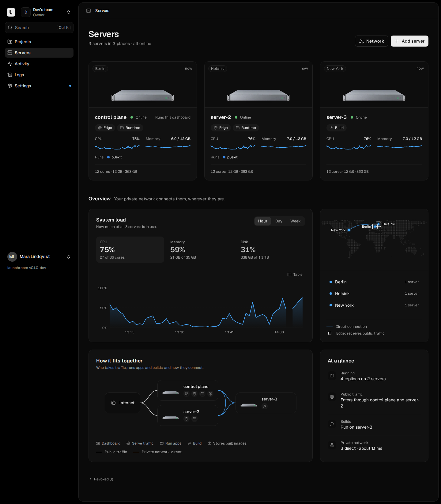Viewport: 441px width, 504px height.
Task: Click the Dashboard legend icon
Action: tap(98, 443)
